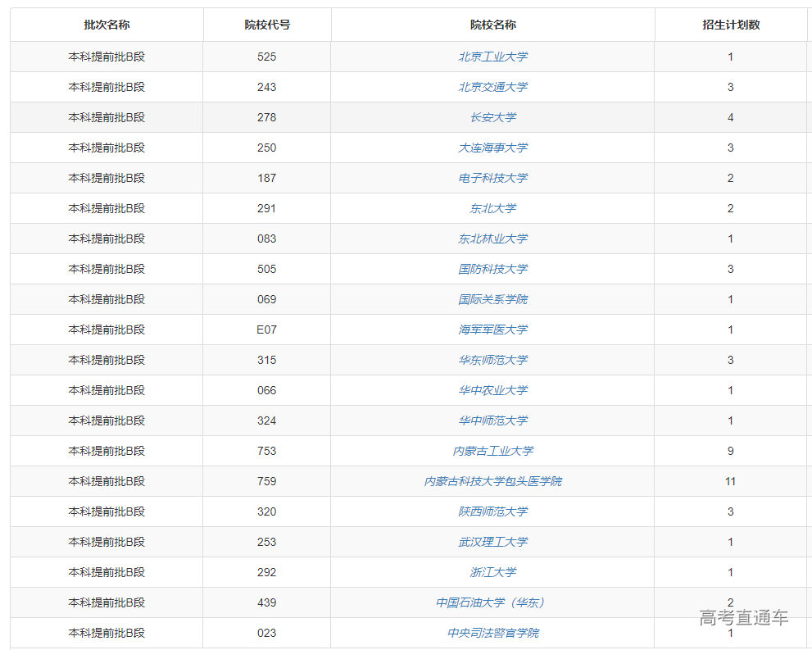The width and height of the screenshot is (812, 650).
Task: Click the 院校代号 column header
Action: point(267,25)
